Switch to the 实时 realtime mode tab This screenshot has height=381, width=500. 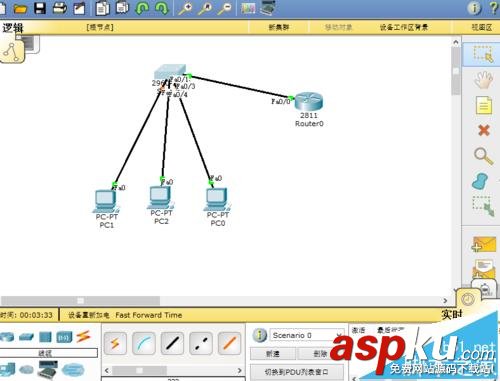point(452,314)
